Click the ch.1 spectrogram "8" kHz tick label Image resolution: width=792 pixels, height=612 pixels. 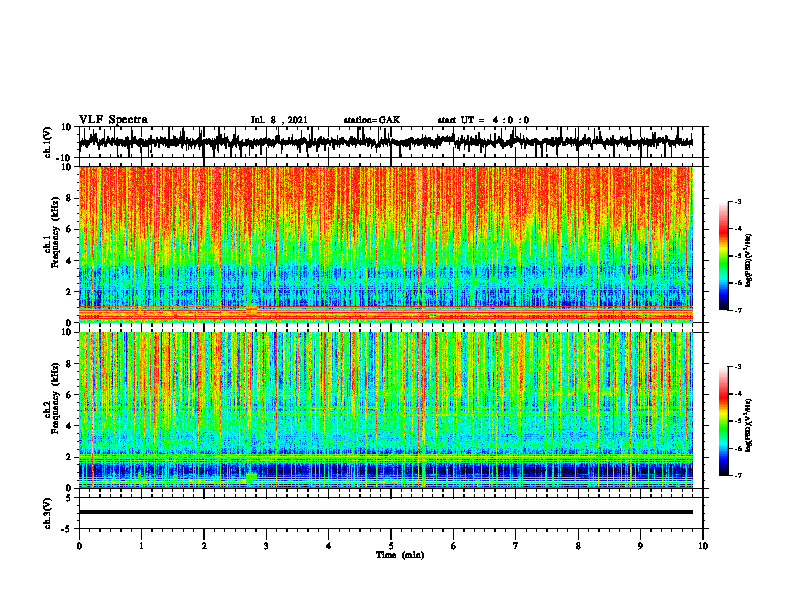(69, 198)
